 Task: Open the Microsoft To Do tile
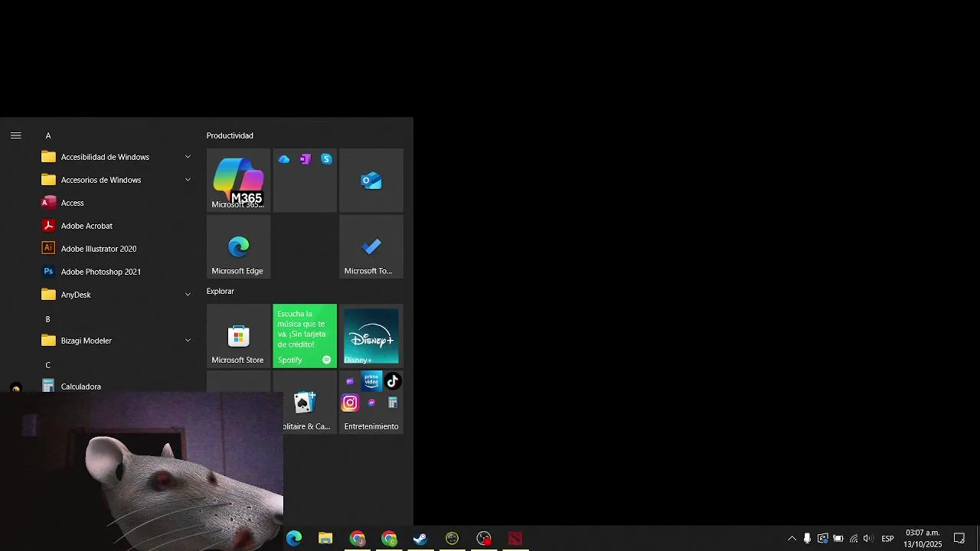click(x=371, y=246)
